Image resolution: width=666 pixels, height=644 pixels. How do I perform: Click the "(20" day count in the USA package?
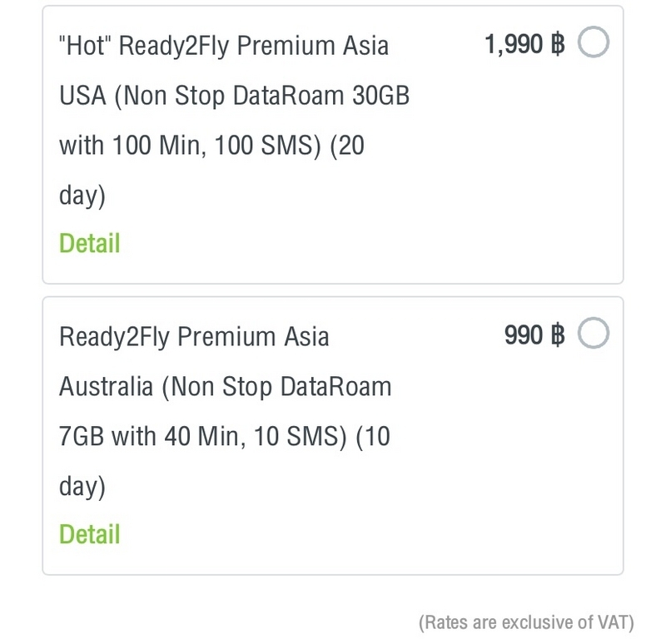click(x=347, y=145)
